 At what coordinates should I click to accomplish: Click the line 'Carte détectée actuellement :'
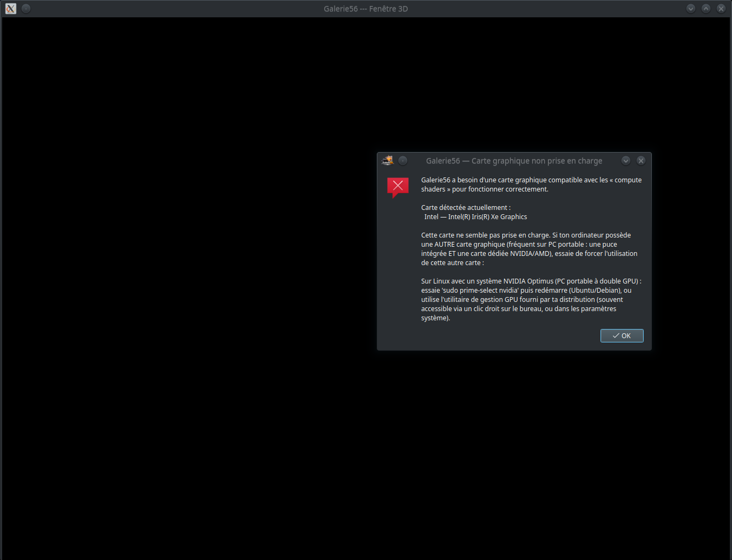point(466,208)
